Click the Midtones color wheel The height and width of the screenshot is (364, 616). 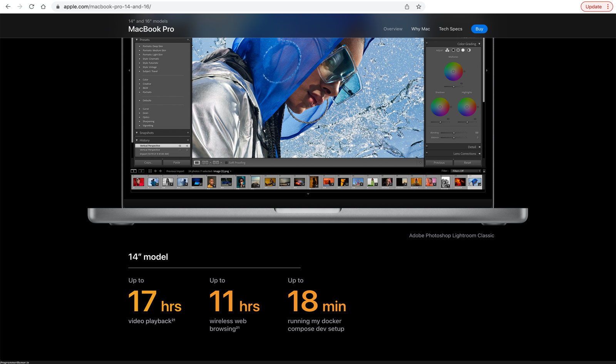tap(454, 71)
